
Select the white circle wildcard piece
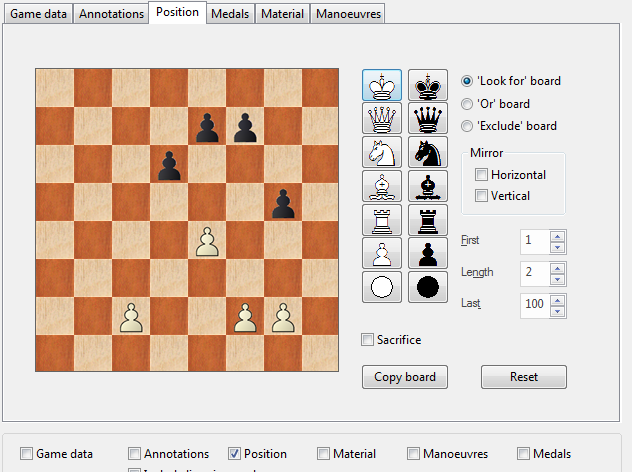[382, 287]
